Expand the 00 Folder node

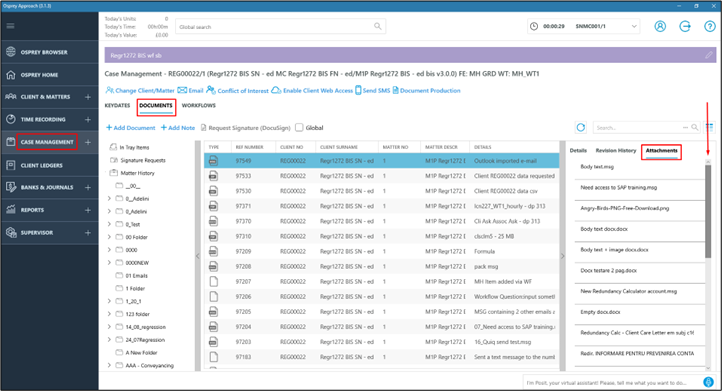[109, 237]
